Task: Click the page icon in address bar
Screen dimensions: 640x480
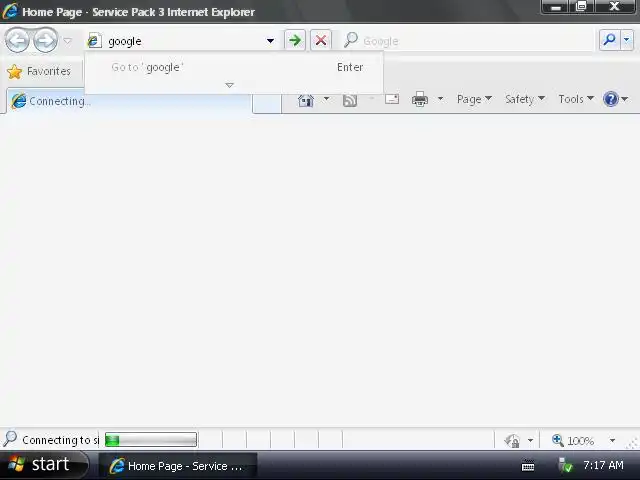Action: [x=94, y=40]
